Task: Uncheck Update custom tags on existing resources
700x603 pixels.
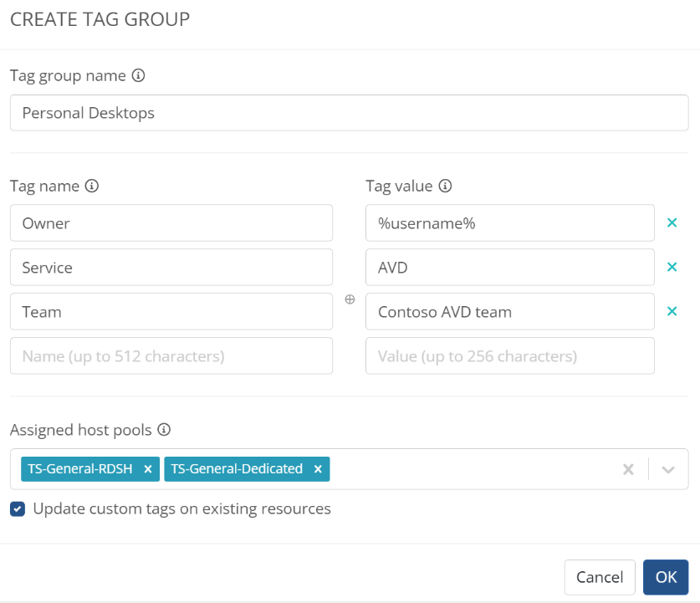Action: pos(18,508)
